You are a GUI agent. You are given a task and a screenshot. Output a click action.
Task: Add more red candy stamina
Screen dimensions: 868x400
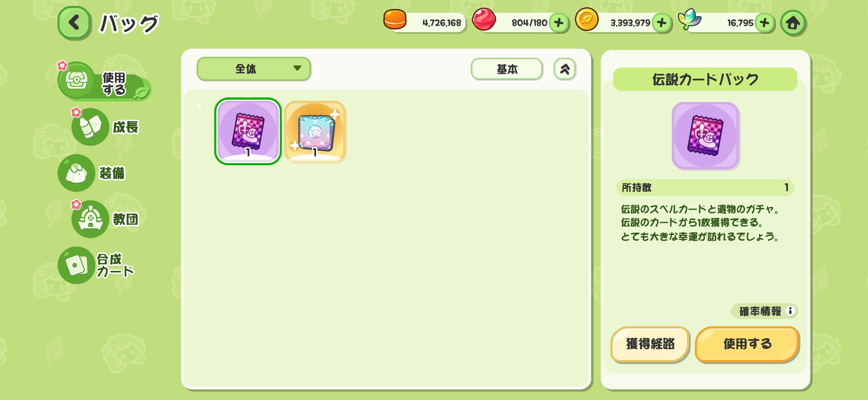(x=559, y=23)
